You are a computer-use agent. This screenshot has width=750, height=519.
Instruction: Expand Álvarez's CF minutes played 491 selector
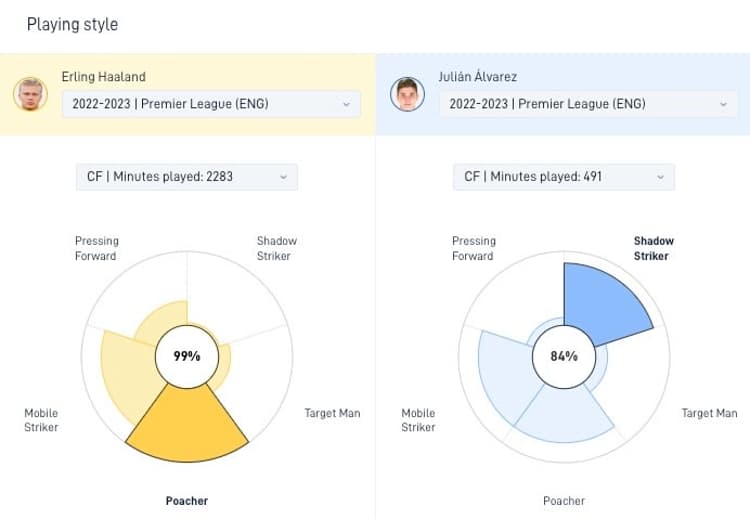pyautogui.click(x=563, y=177)
